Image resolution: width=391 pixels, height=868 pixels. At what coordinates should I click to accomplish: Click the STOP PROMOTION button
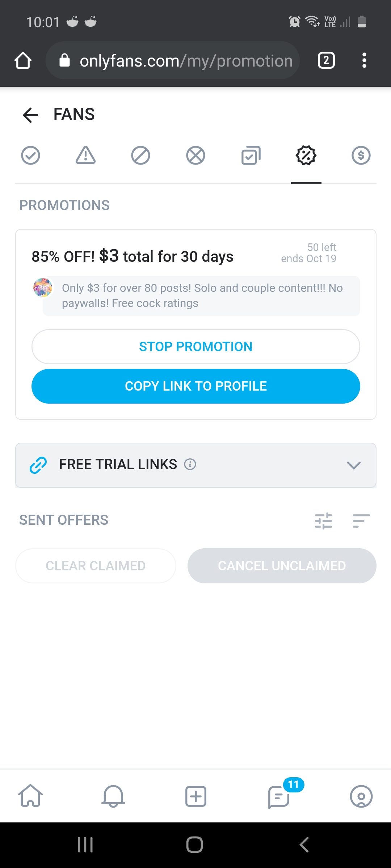tap(196, 346)
